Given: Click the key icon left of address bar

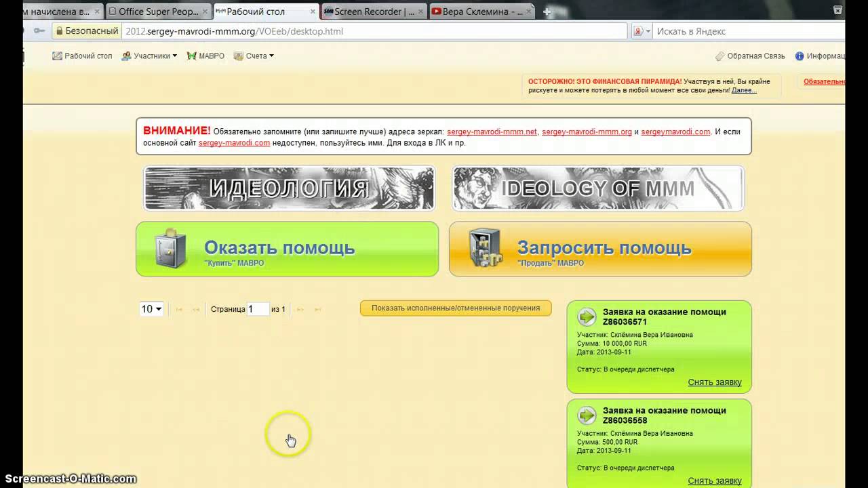Looking at the screenshot, I should (40, 31).
